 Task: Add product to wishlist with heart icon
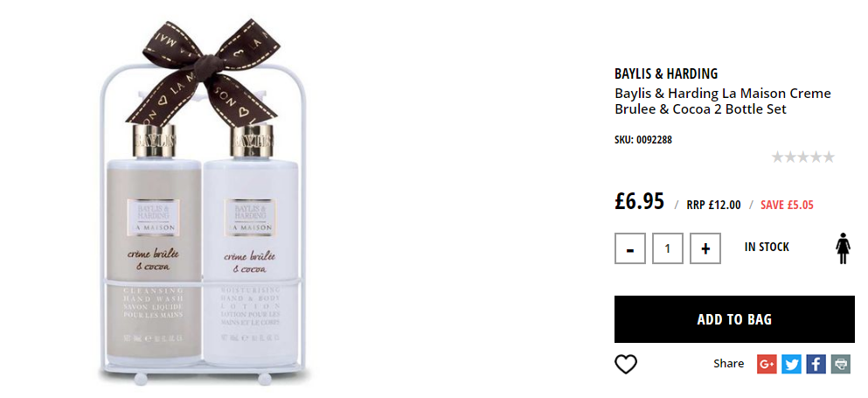coord(626,364)
